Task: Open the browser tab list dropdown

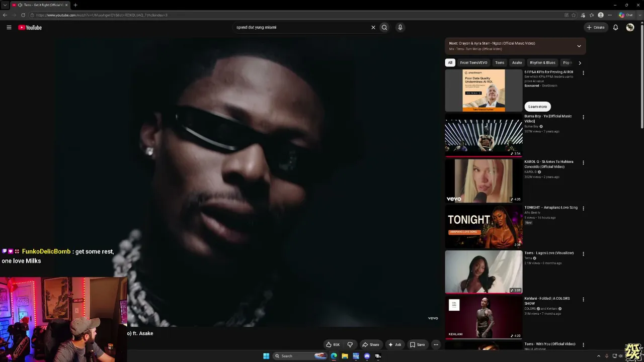Action: pos(5,5)
